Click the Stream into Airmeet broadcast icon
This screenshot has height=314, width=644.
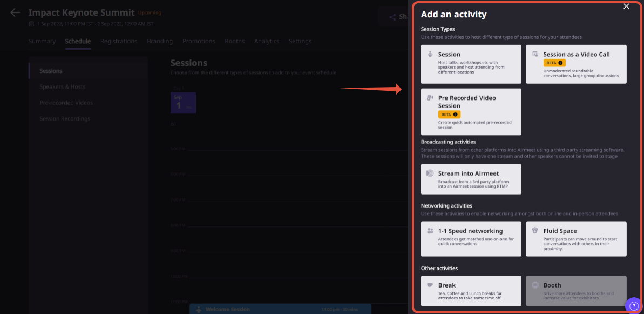tap(430, 173)
